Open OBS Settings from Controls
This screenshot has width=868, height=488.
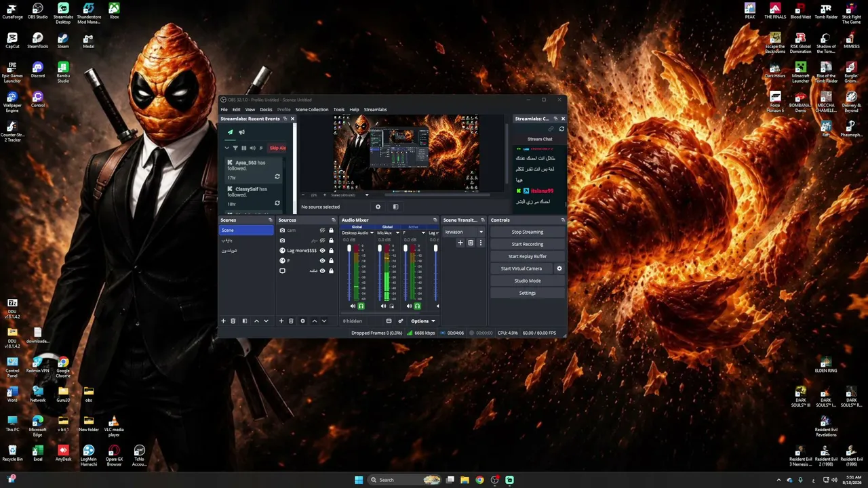(528, 293)
